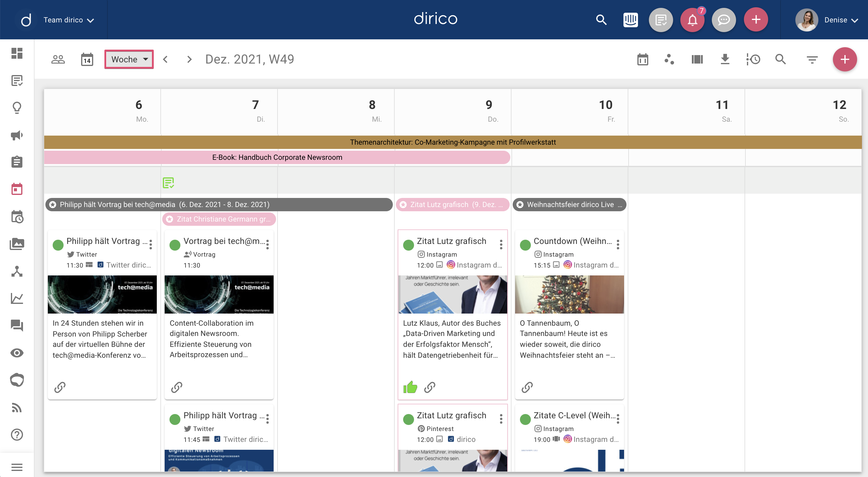Open the grey tasks button in header
Screen dimensions: 868x477
[x=661, y=20]
